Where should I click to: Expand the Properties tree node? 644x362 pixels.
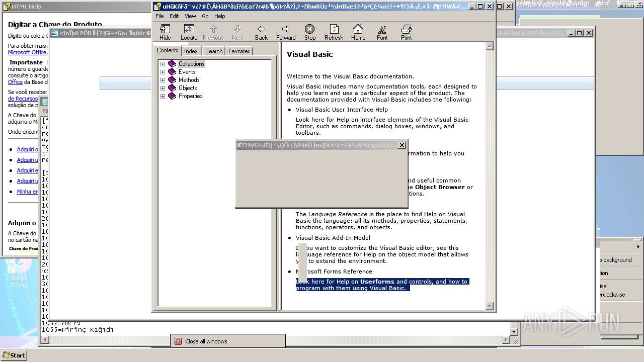(163, 96)
